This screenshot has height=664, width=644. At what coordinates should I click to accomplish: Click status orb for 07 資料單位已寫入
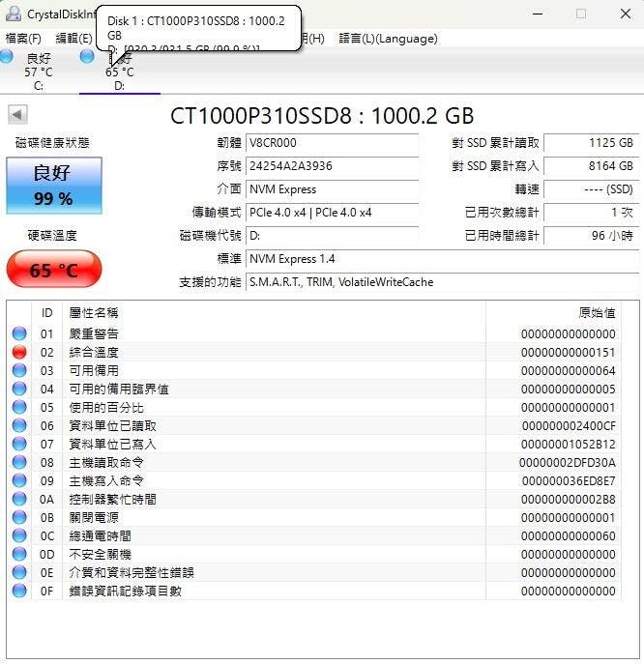pos(19,444)
